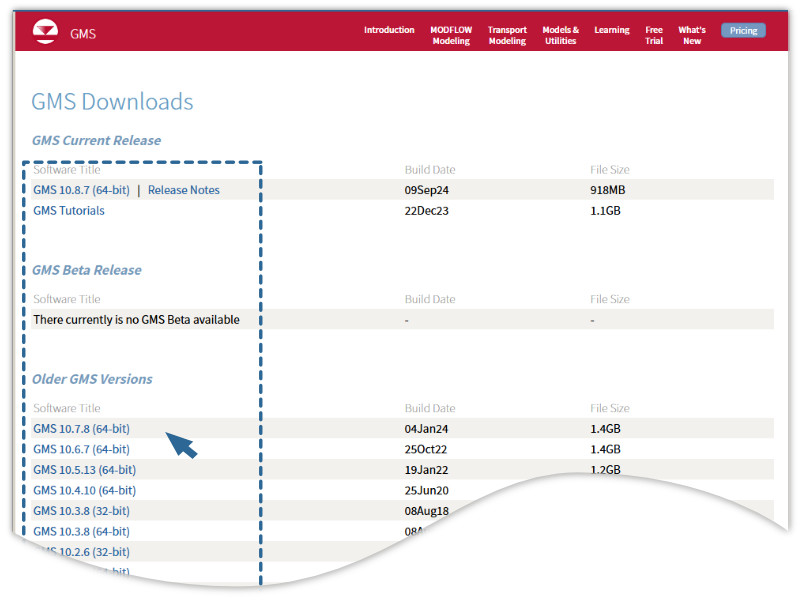This screenshot has width=800, height=600.
Task: Open the Learning menu
Action: click(x=612, y=30)
